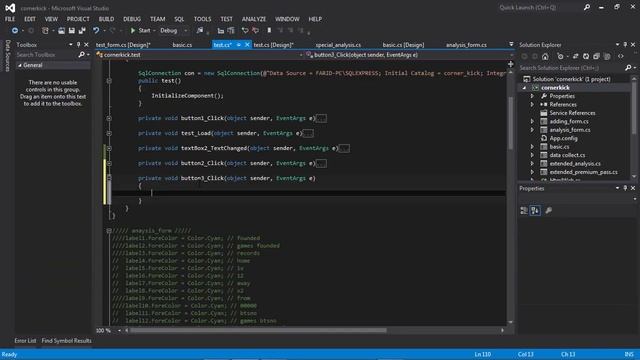
Task: Collapse the button3_Click method outline
Action: (109, 178)
